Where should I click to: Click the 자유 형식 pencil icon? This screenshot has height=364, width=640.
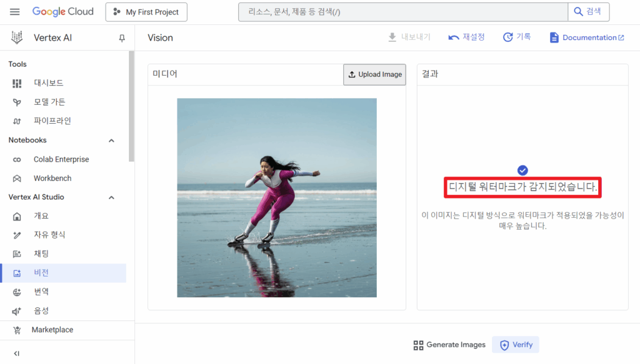(17, 235)
